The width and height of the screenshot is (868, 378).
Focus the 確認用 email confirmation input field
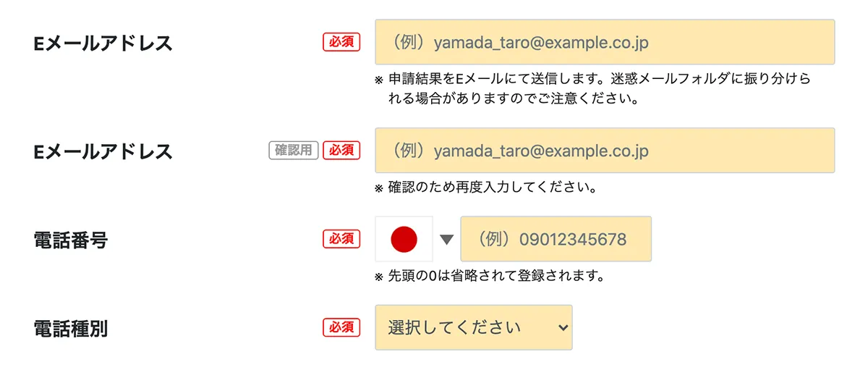(605, 151)
